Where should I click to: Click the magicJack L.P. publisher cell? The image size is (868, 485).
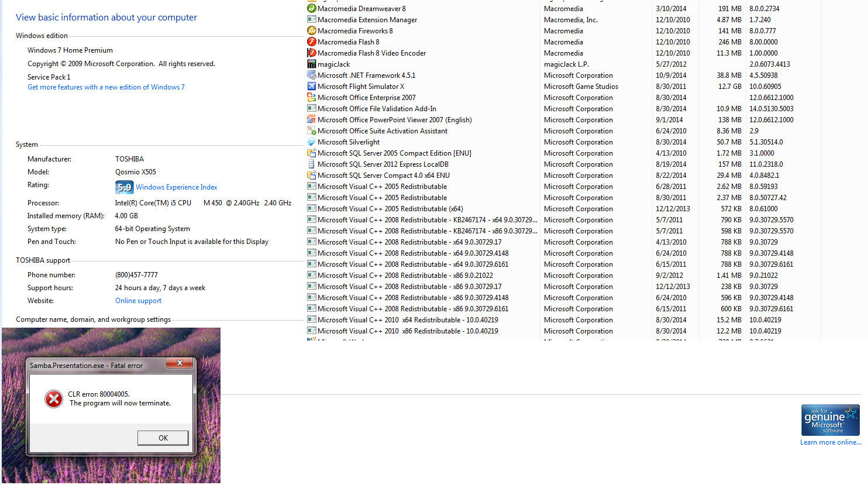click(566, 64)
